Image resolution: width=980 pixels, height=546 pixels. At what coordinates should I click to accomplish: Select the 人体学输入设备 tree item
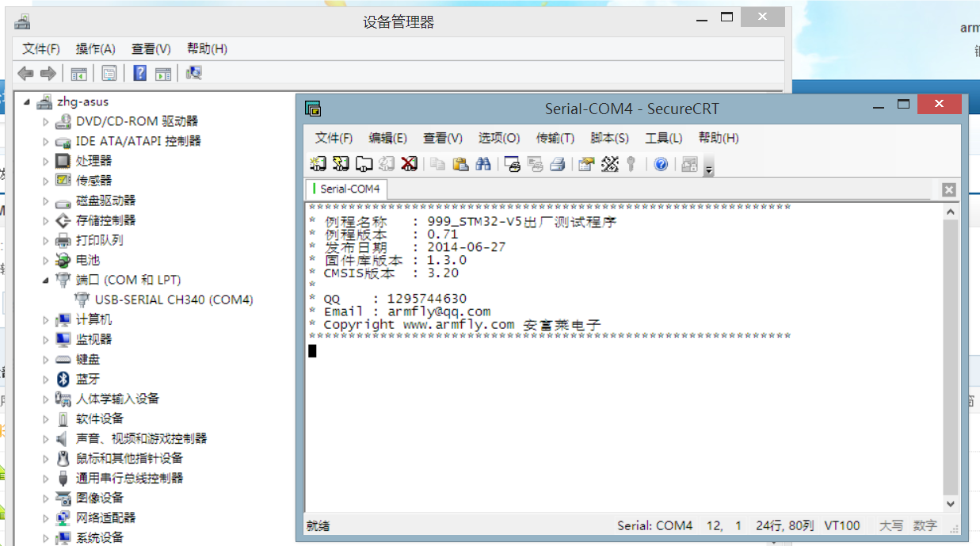tap(107, 399)
